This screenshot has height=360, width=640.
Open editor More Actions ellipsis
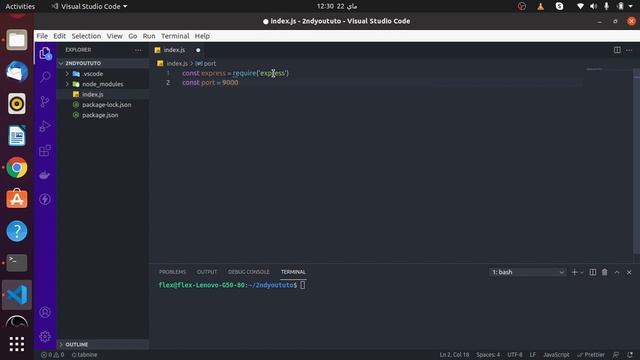point(629,50)
